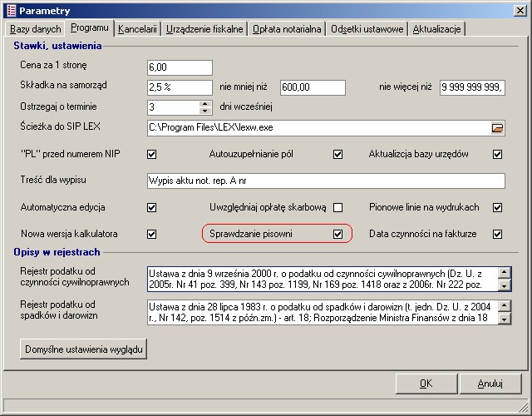532x416 pixels.
Task: Toggle 'Sprawdzanie pisowni' checkbox
Action: 337,235
